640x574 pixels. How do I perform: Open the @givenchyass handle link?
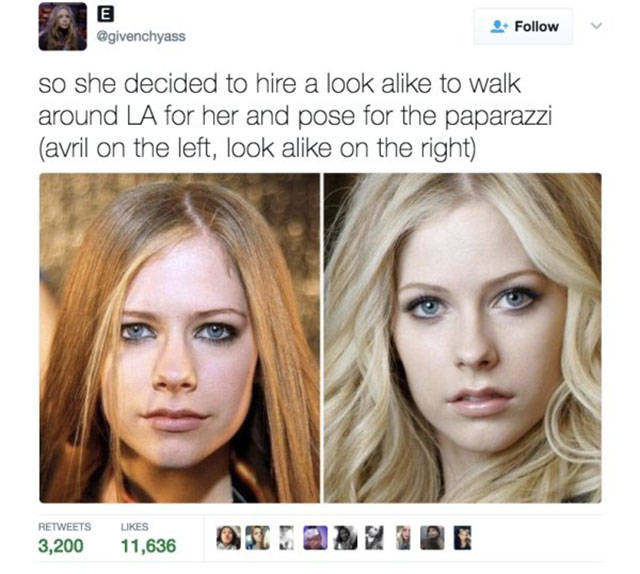(x=141, y=36)
